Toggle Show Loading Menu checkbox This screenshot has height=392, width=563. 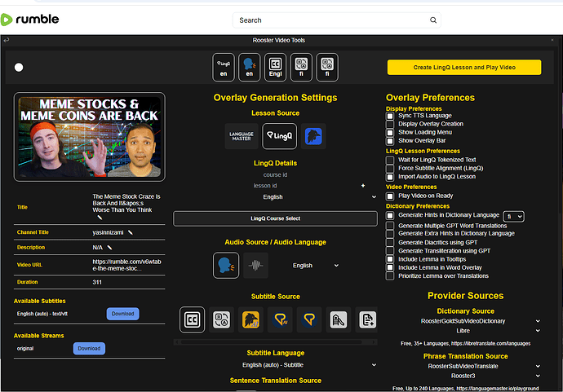[x=390, y=132]
